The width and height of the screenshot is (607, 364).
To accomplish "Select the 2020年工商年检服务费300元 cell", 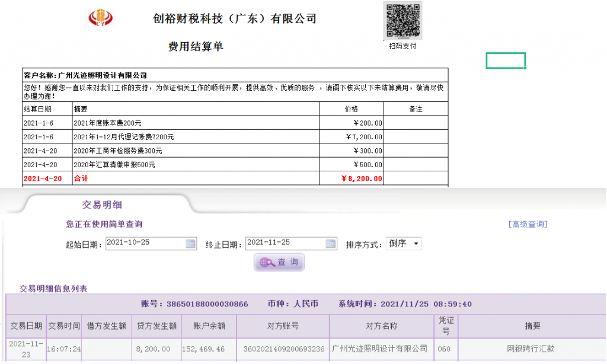I will click(196, 151).
